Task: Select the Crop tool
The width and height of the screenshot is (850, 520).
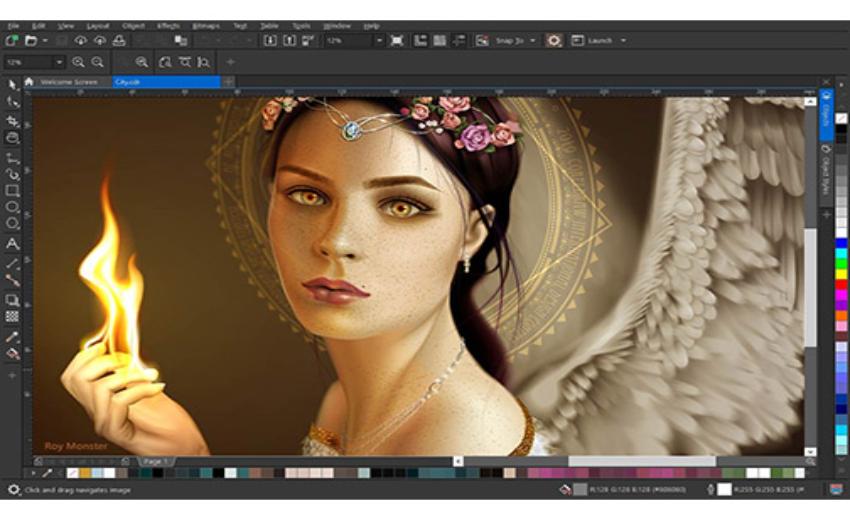Action: tap(12, 120)
